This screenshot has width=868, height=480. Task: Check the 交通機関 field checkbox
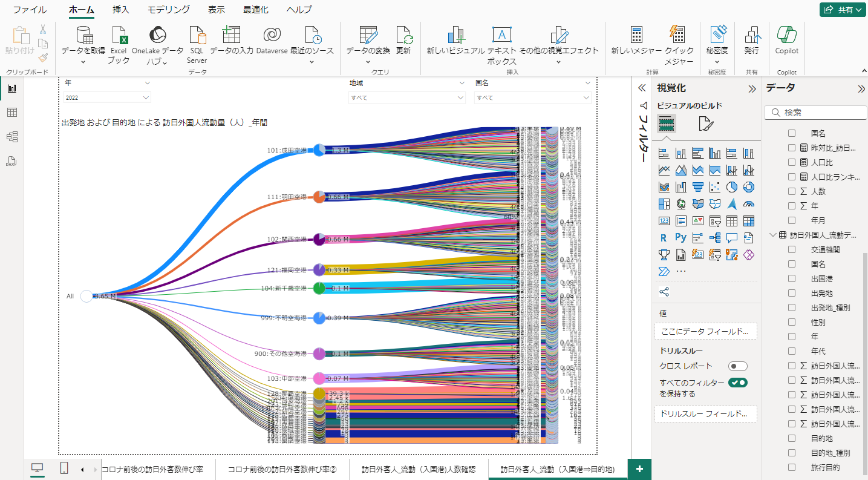click(792, 249)
